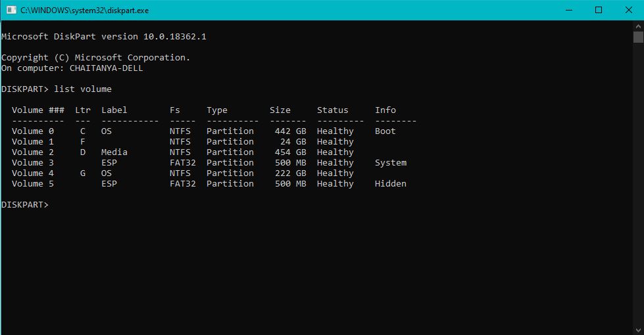Click the typed 'list volume' command
Viewport: 644px width, 335px height.
tap(83, 89)
